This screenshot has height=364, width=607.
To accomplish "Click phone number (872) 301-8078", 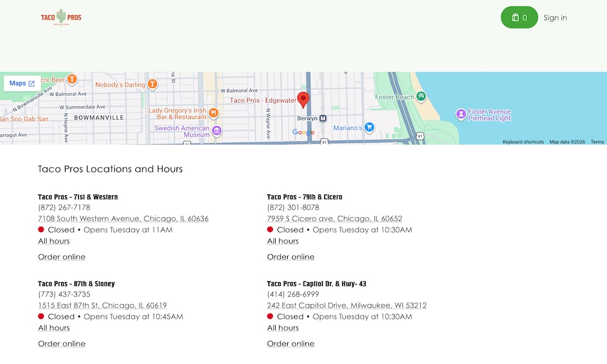I will (293, 207).
